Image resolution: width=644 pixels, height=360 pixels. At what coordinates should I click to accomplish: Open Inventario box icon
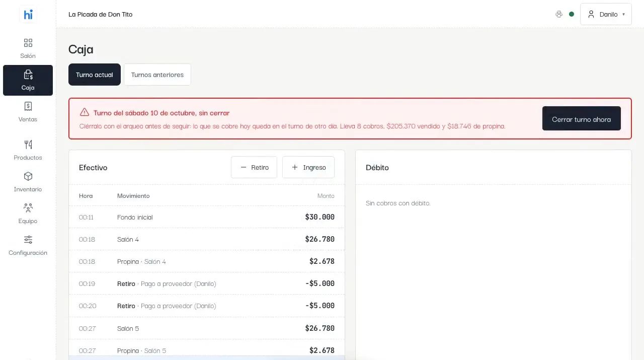click(x=28, y=176)
